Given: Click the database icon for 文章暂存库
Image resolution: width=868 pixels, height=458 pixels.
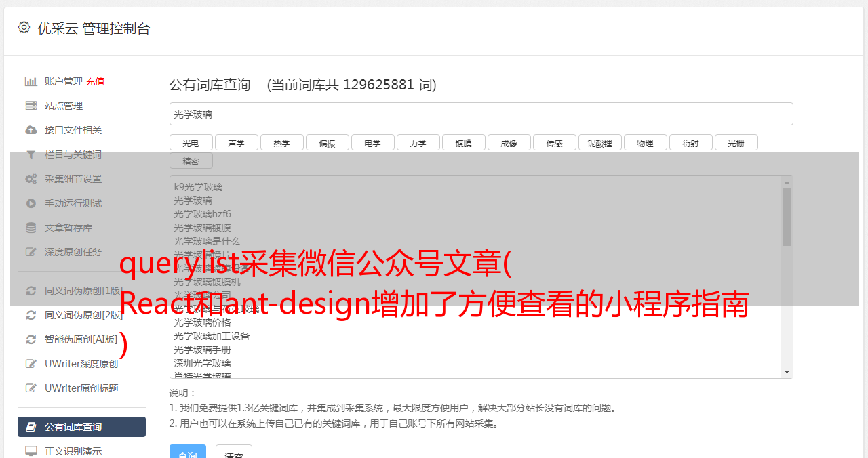Looking at the screenshot, I should pyautogui.click(x=31, y=228).
